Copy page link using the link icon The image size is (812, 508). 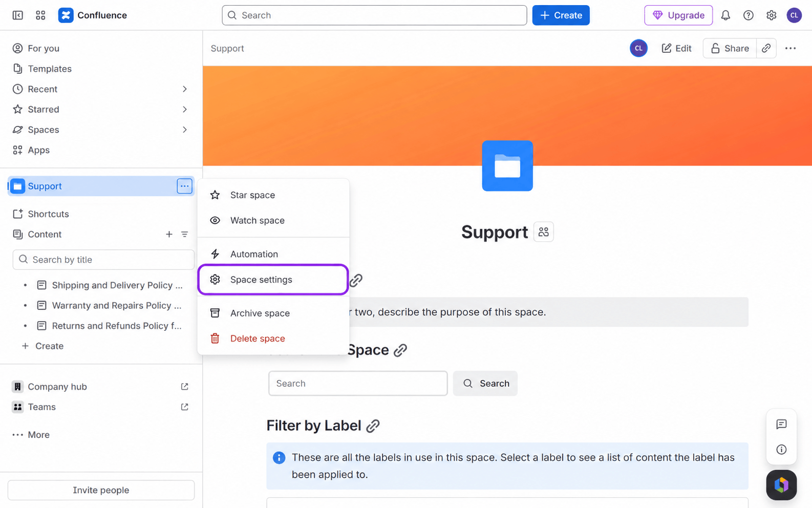766,48
